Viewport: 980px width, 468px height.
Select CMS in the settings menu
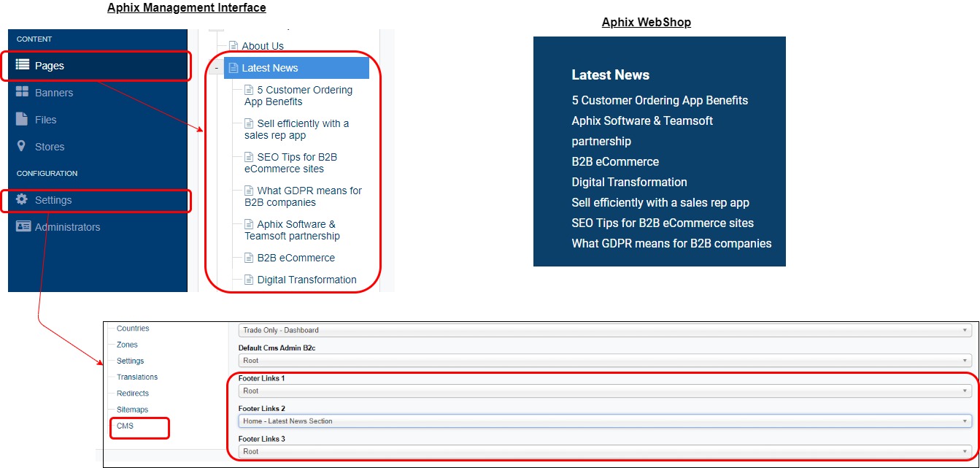click(126, 426)
